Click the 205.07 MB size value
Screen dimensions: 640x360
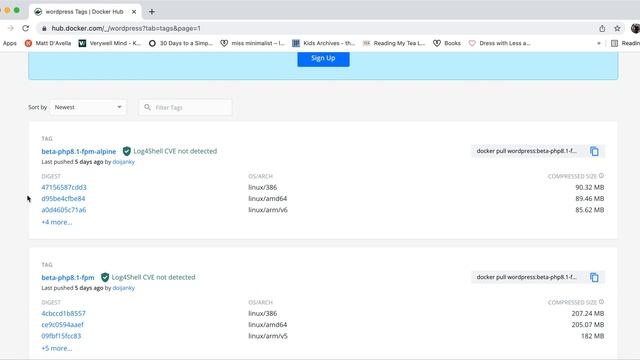point(588,325)
